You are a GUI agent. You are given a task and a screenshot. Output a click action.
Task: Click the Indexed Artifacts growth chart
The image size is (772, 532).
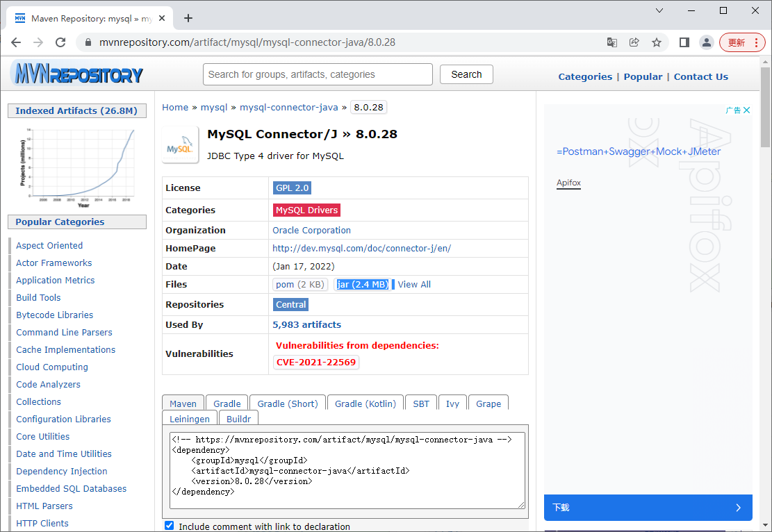[x=77, y=167]
